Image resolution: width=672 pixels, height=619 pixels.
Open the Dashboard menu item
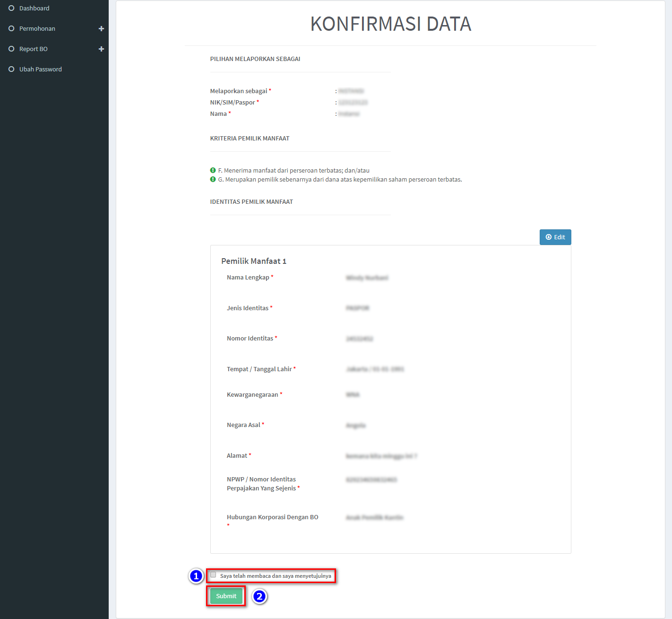tap(34, 8)
